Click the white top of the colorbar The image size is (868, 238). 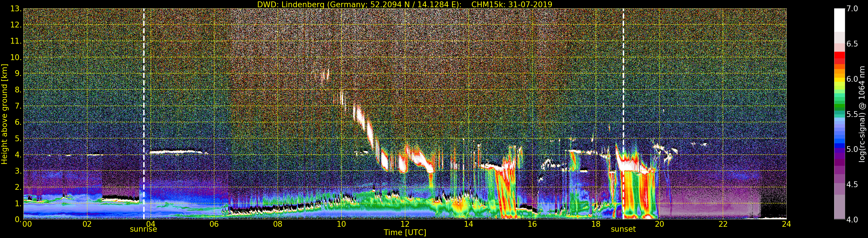pos(839,20)
